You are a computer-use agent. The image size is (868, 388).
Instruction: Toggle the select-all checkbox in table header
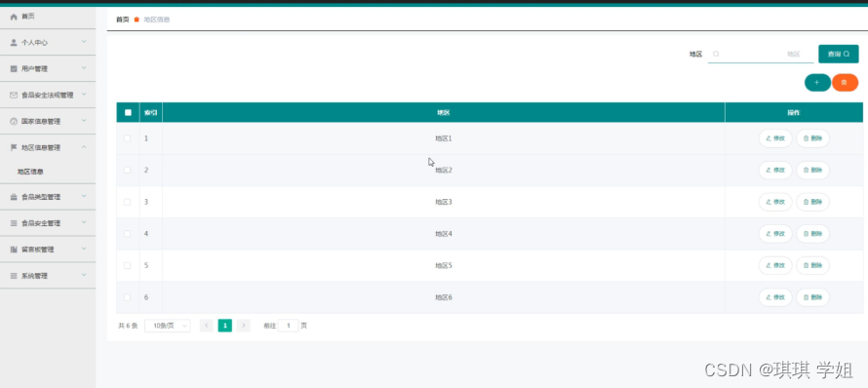pos(128,112)
